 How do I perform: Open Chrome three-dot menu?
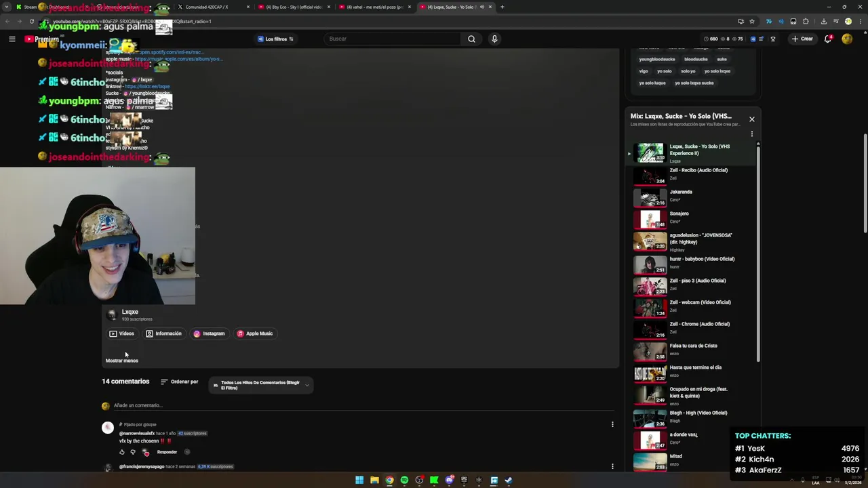860,21
